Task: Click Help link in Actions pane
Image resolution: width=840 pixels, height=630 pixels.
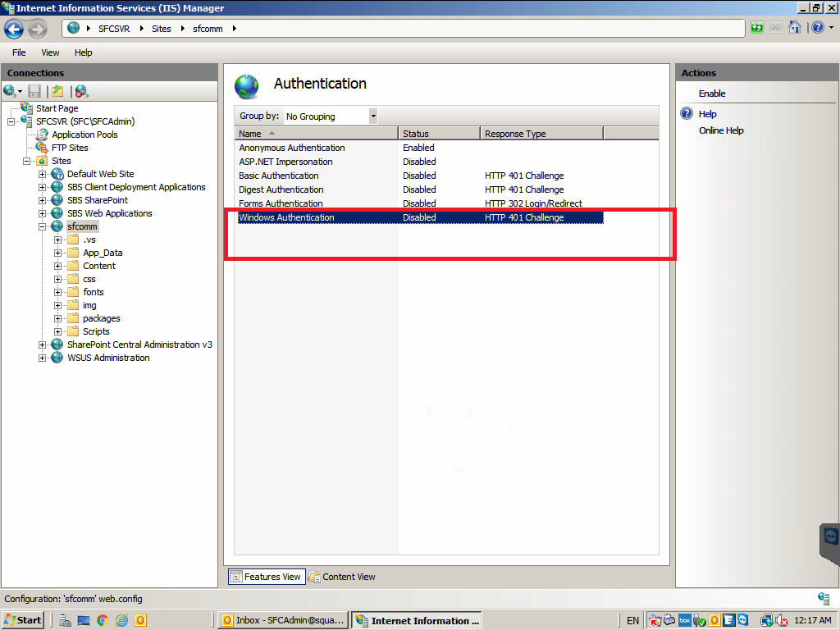Action: coord(707,113)
